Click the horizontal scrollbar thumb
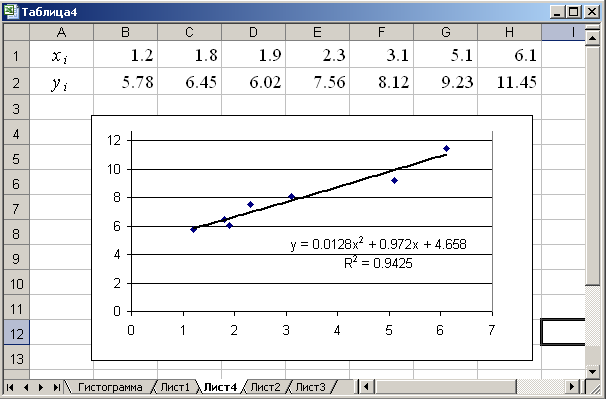 coord(445,387)
